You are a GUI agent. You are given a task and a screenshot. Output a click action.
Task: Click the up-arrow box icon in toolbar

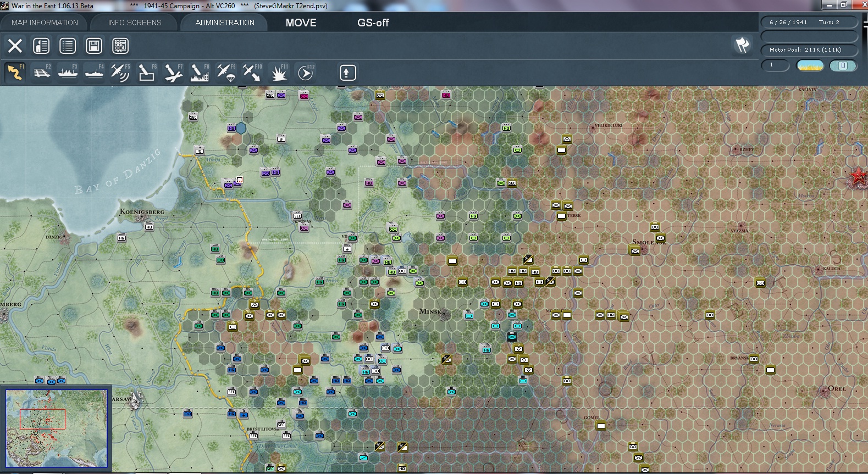point(347,73)
